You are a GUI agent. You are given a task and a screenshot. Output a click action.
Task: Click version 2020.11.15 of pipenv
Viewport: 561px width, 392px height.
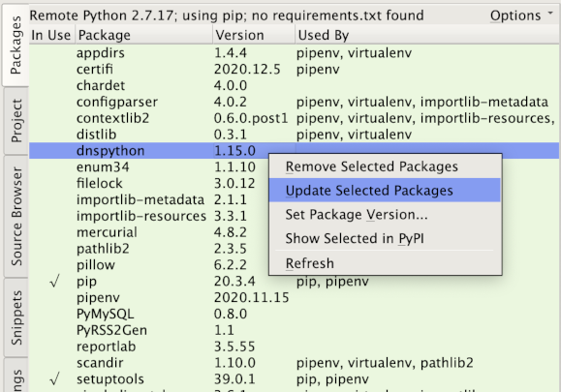tap(252, 298)
